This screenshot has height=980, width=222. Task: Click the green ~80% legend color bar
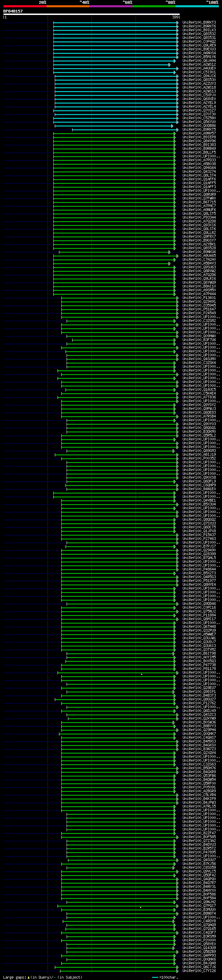[x=154, y=6]
